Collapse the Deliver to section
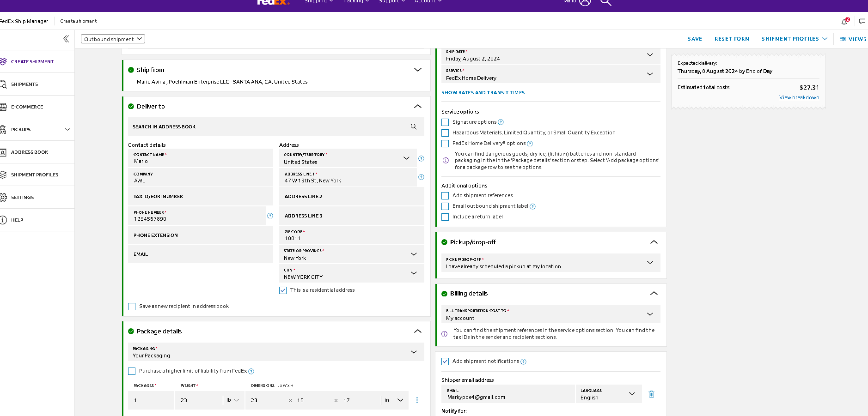Image resolution: width=868 pixels, height=416 pixels. (x=418, y=106)
